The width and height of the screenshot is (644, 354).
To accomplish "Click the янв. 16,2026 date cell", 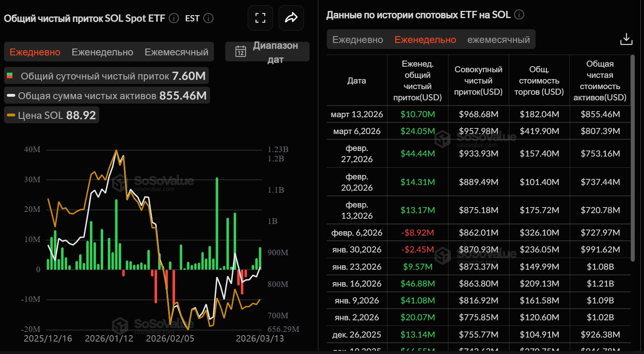I will (x=357, y=284).
